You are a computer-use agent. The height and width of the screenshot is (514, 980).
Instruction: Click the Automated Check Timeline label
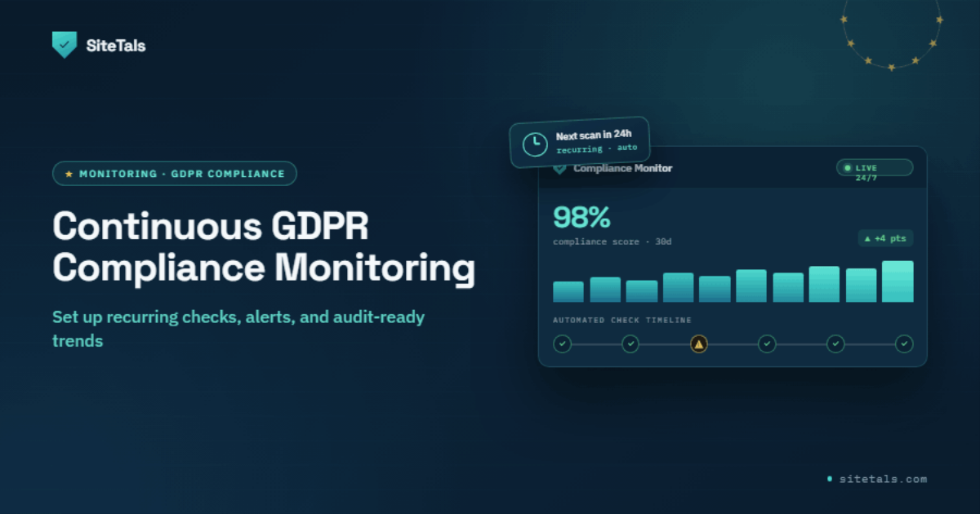(x=622, y=320)
